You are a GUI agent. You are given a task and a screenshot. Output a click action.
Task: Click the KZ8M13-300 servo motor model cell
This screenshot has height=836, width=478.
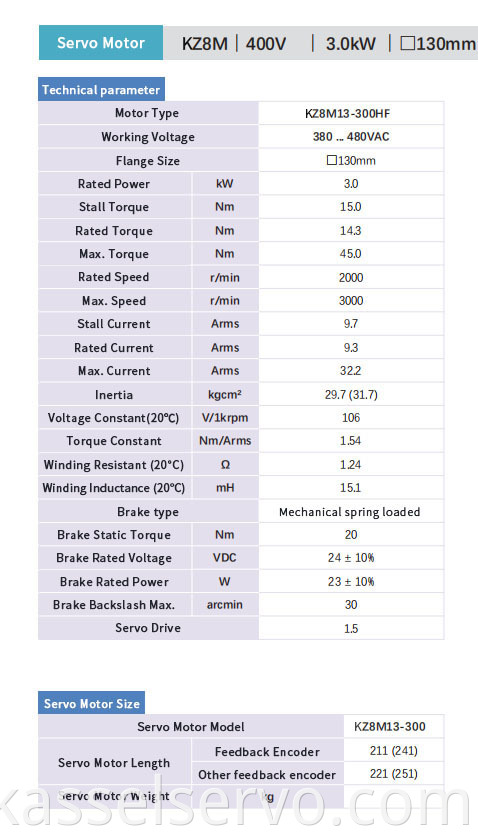(390, 726)
